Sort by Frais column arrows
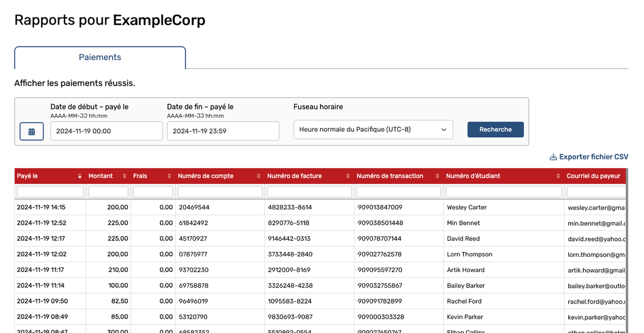This screenshot has width=644, height=333. pos(169,176)
